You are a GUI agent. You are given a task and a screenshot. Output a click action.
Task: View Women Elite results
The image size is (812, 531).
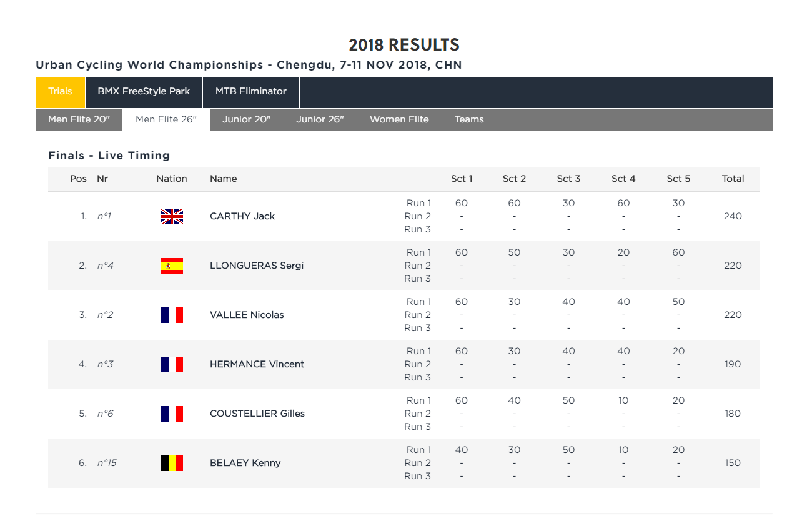coord(399,120)
